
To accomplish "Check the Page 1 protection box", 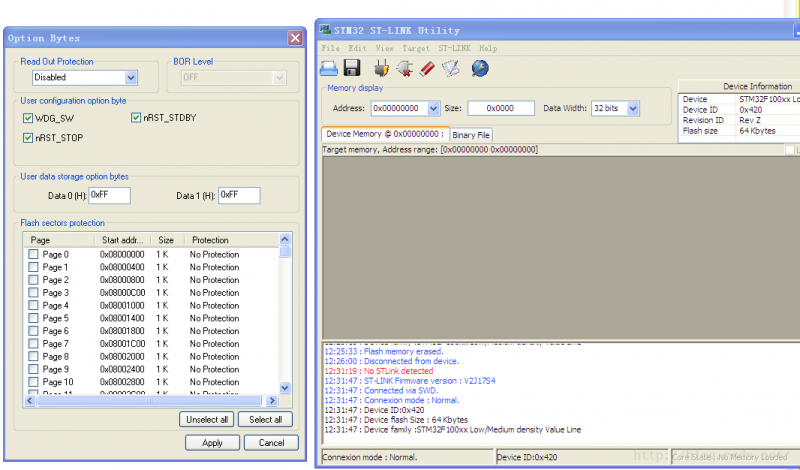I will click(x=33, y=266).
